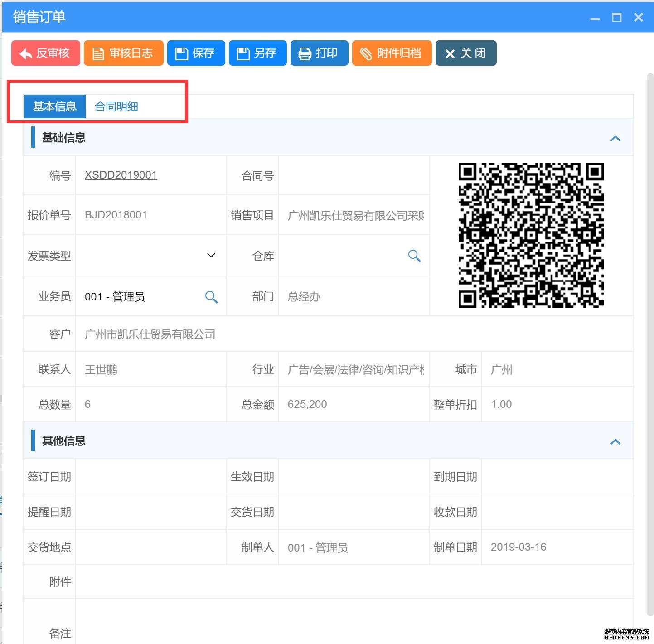This screenshot has width=654, height=644.
Task: Click the 总数量 value 6
Action: (x=87, y=404)
